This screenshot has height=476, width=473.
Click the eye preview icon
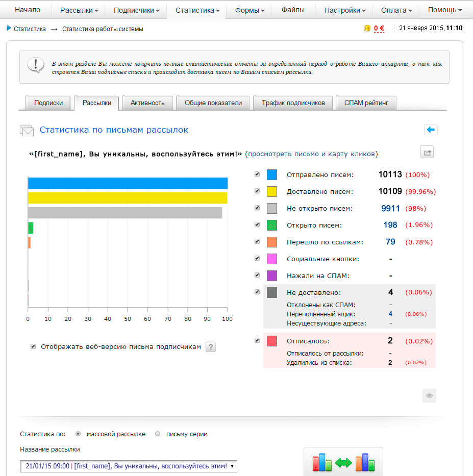[x=429, y=395]
